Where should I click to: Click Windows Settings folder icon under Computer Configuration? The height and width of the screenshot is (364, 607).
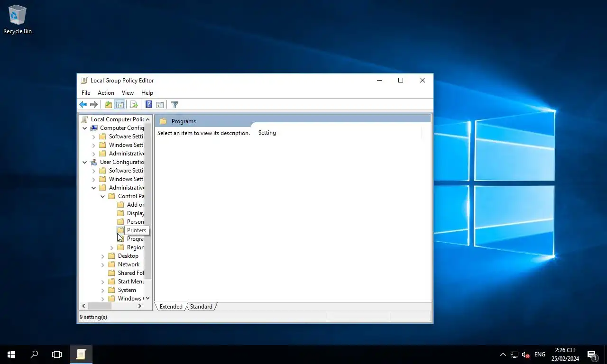(102, 145)
